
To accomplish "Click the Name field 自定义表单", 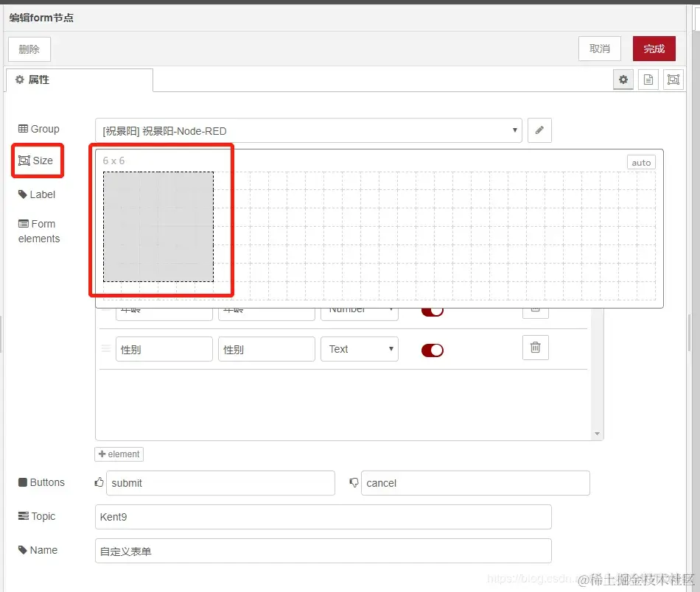I will tap(323, 551).
